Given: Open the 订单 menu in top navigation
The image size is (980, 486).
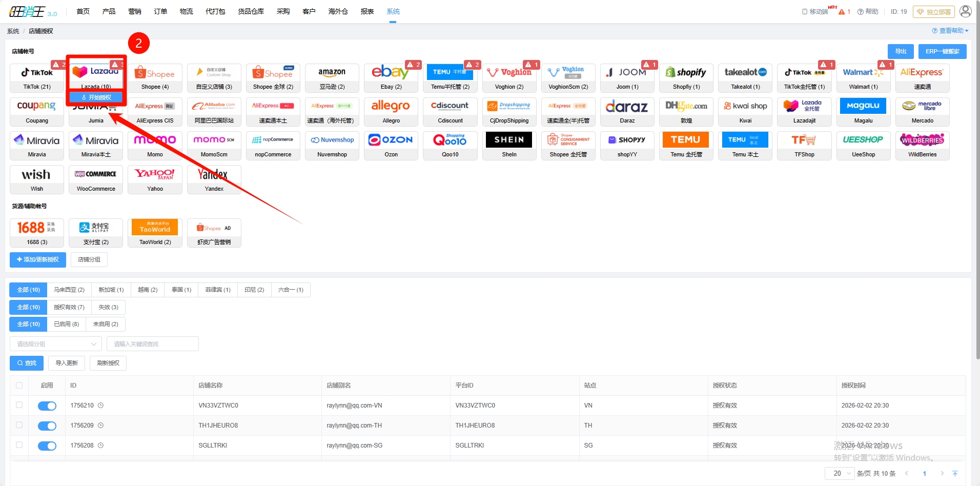Looking at the screenshot, I should 160,11.
